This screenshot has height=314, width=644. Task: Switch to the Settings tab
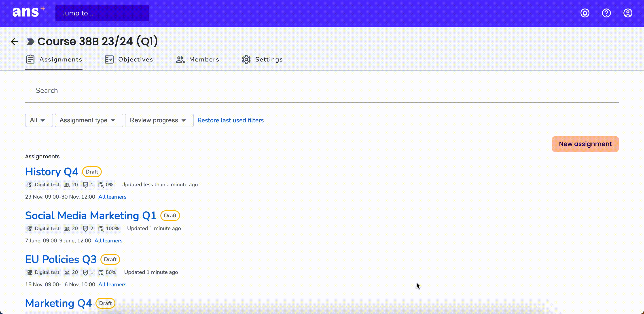262,59
